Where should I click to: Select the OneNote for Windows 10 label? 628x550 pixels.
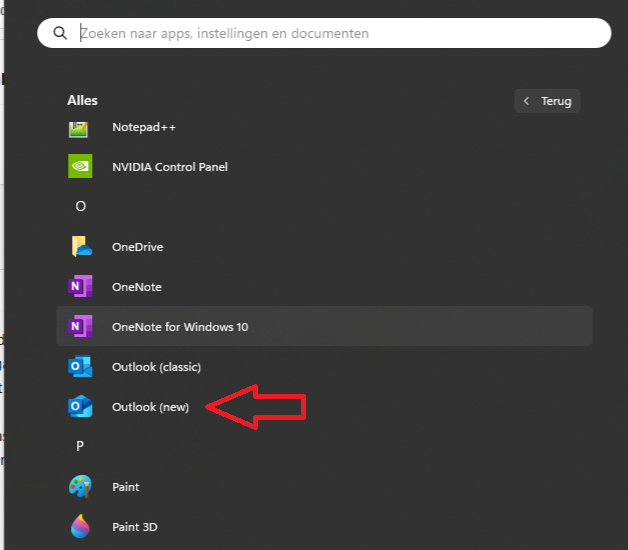pyautogui.click(x=180, y=327)
